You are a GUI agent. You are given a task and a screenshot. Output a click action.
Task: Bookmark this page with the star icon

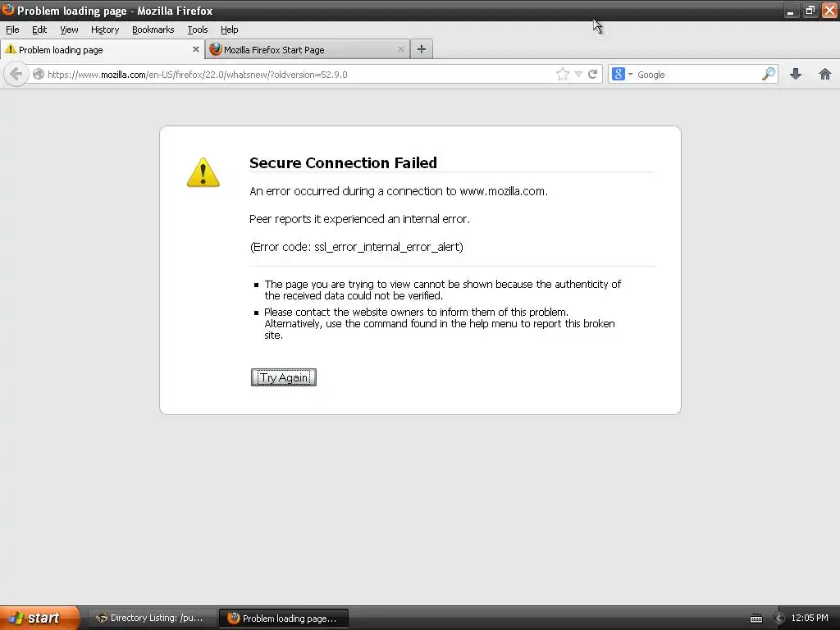[x=563, y=74]
